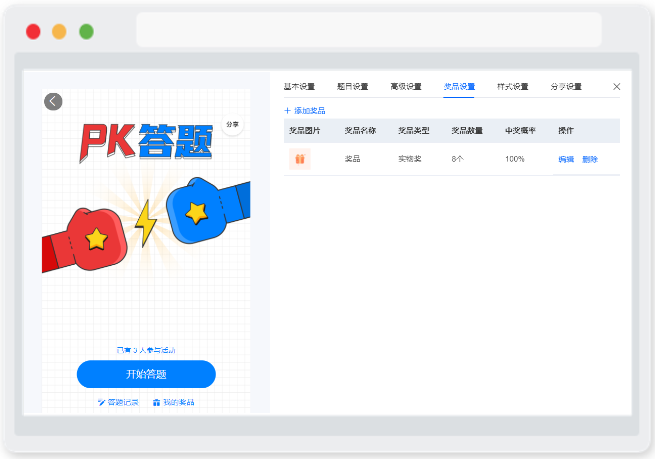Select the quantity cell 8个
Image resolution: width=655 pixels, height=459 pixels.
tap(457, 159)
